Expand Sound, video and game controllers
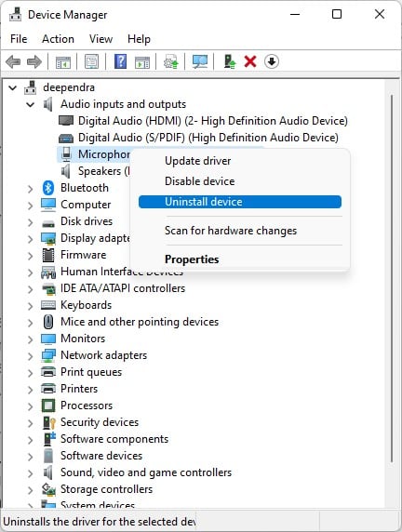The width and height of the screenshot is (402, 532). point(31,473)
